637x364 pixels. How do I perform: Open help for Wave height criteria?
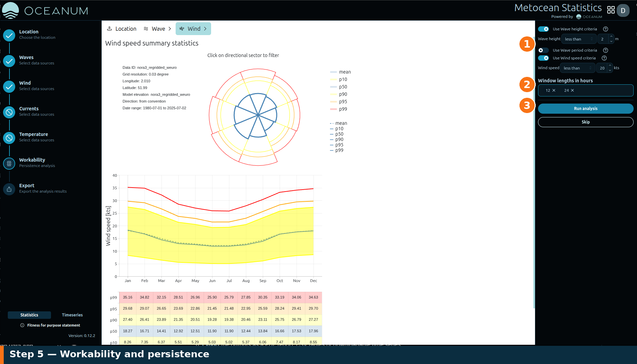coord(606,29)
